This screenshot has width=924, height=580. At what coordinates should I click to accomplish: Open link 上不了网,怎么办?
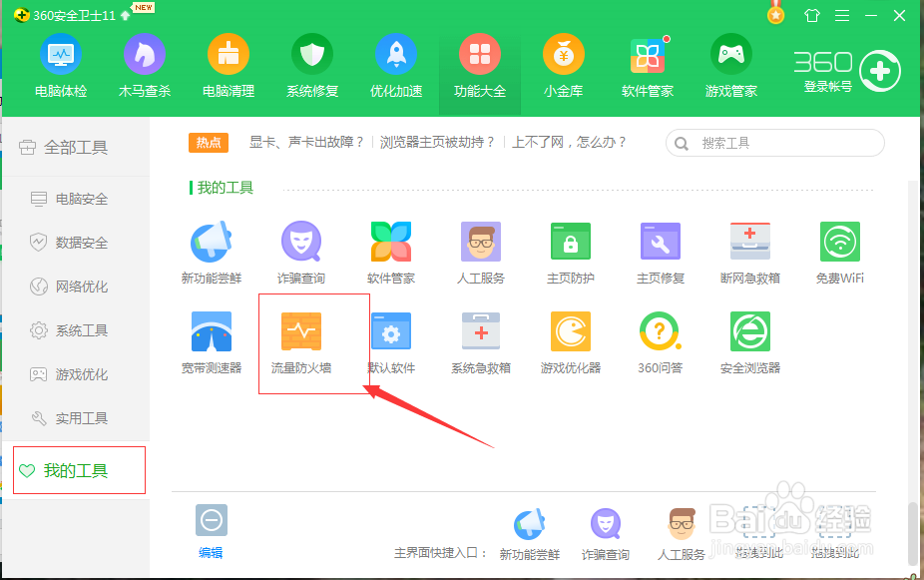click(x=569, y=142)
